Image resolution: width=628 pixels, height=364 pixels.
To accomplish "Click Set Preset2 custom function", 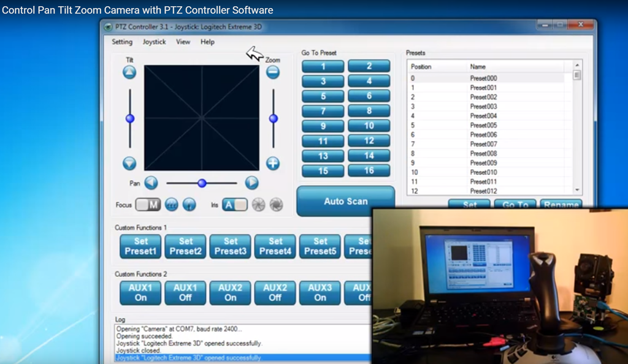I will [185, 246].
